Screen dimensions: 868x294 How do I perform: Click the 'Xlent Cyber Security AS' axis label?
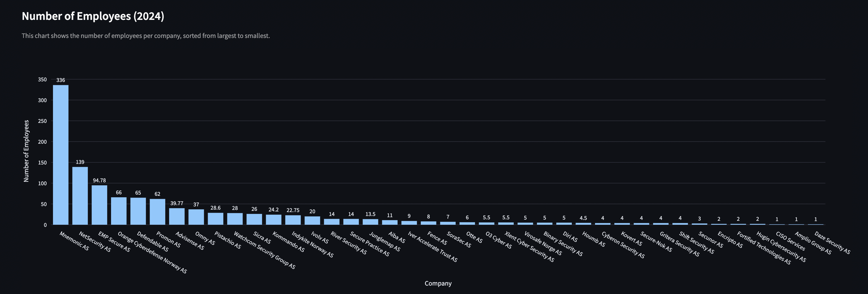click(x=529, y=246)
